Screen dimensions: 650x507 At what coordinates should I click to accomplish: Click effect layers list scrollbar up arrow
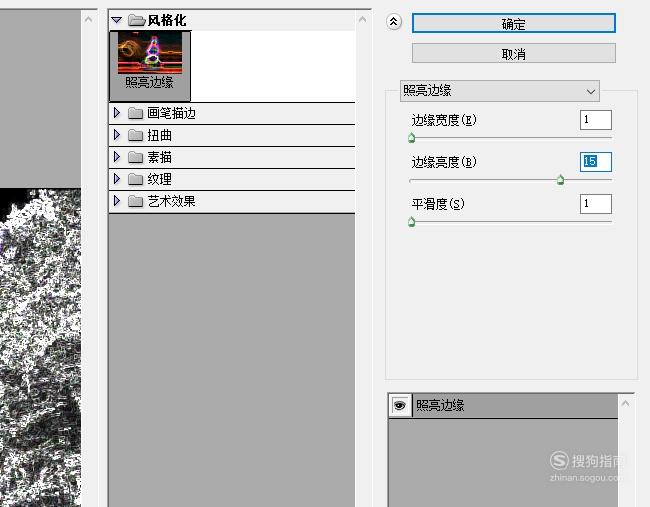pyautogui.click(x=626, y=403)
